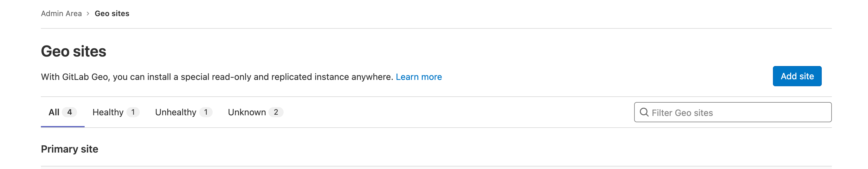
Task: Click the Healthy tab's count badge
Action: pos(133,112)
